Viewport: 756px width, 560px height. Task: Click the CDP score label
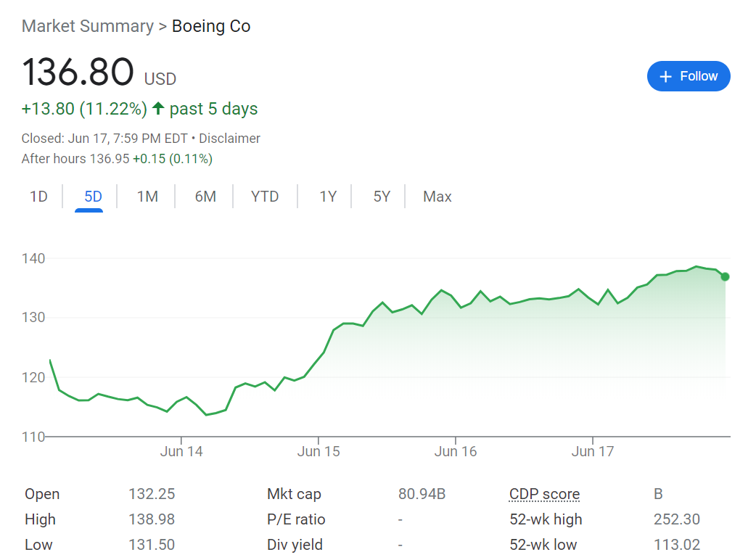544,495
